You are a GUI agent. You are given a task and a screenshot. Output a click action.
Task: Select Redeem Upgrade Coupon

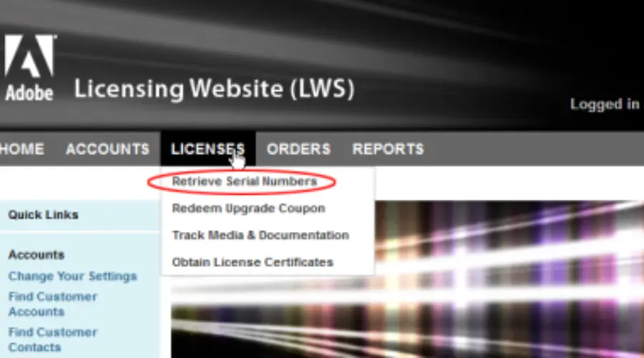coord(248,208)
